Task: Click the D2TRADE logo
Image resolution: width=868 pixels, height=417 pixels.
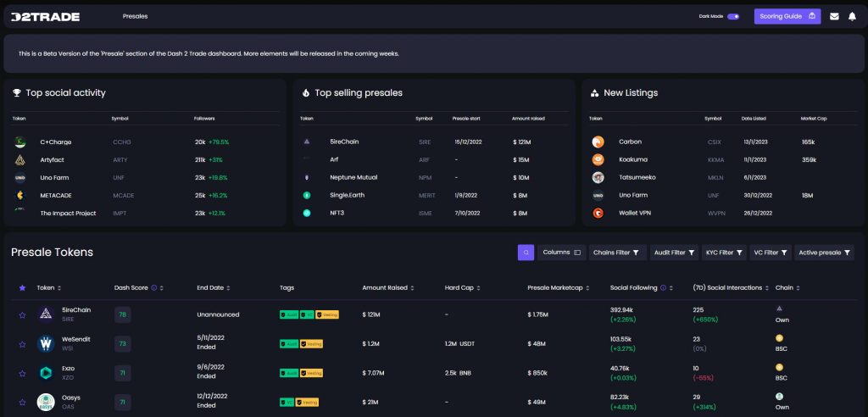Action: (x=46, y=17)
